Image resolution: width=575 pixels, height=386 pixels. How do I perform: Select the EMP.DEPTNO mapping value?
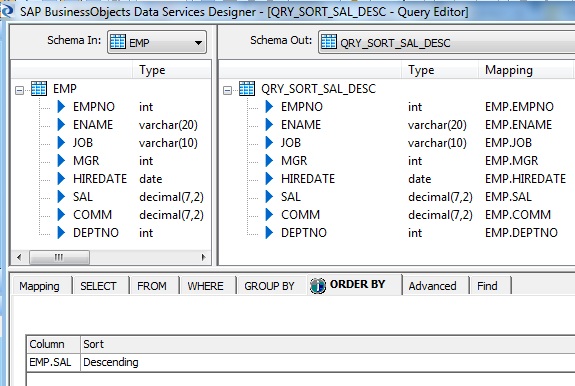(521, 232)
